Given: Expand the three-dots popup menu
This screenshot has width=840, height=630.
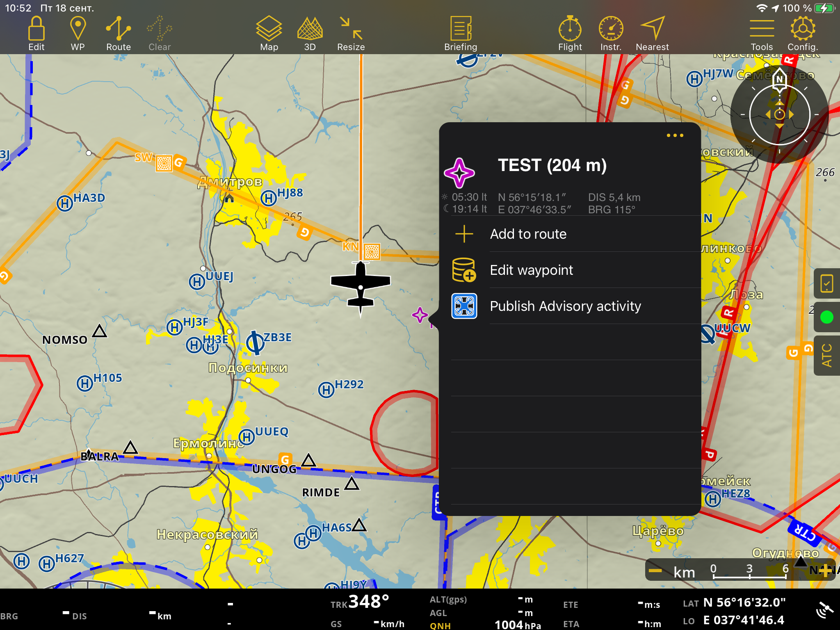Looking at the screenshot, I should coord(675,135).
